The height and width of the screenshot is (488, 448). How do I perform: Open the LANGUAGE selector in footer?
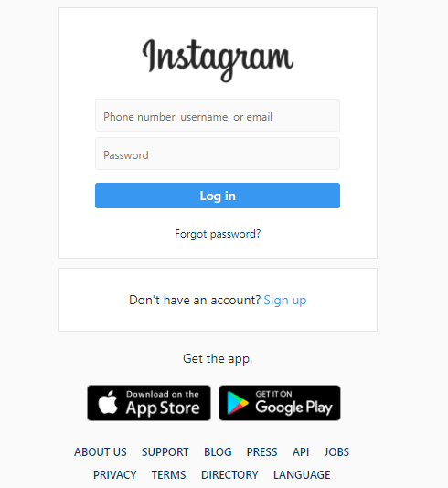click(302, 475)
